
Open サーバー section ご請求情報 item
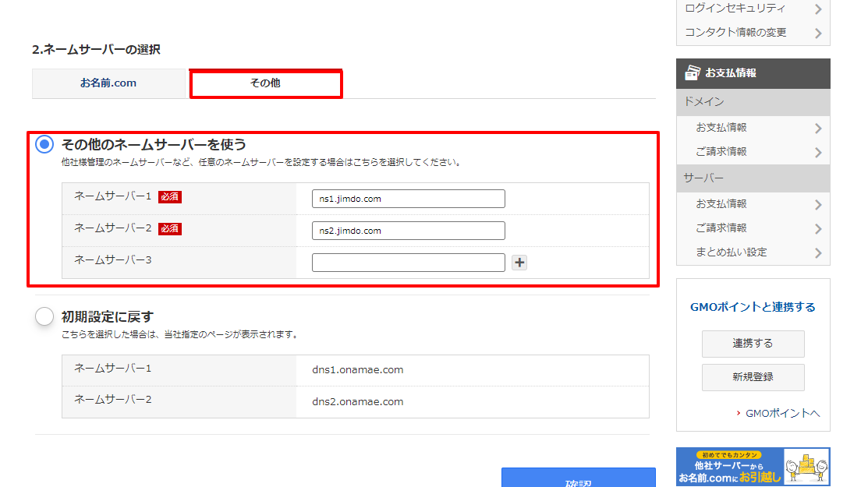click(721, 228)
